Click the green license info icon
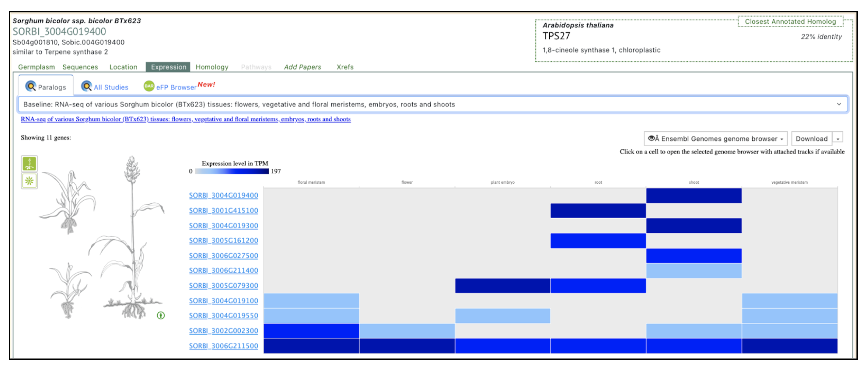The width and height of the screenshot is (868, 372). (161, 316)
